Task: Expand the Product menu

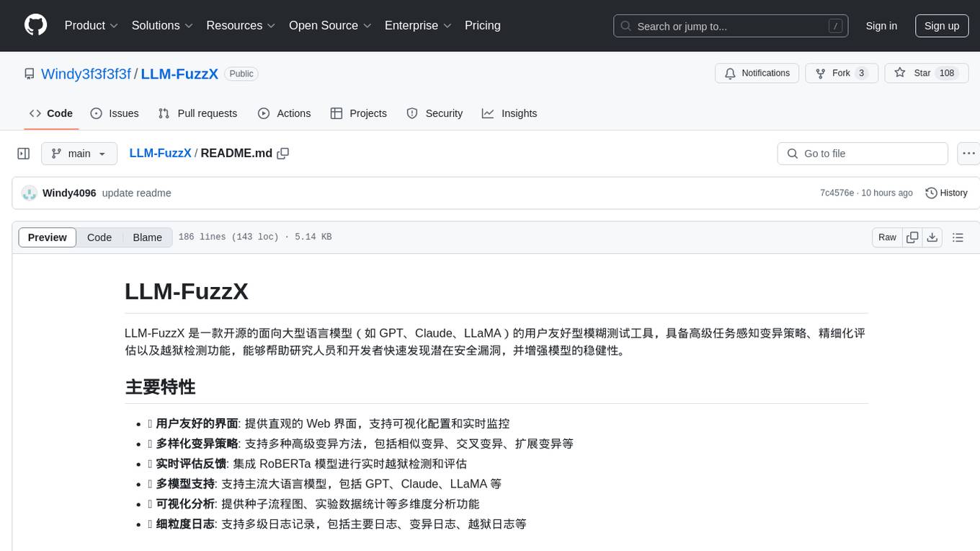Action: [91, 25]
